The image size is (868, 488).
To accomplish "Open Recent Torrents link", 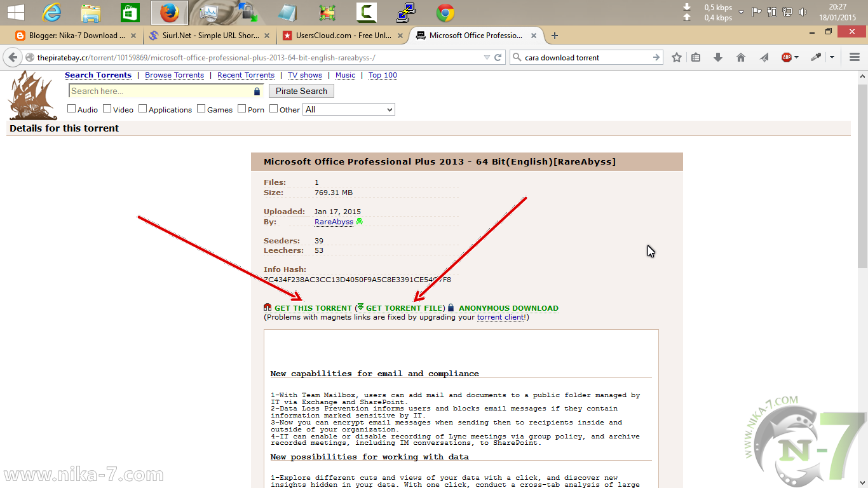I will point(246,75).
